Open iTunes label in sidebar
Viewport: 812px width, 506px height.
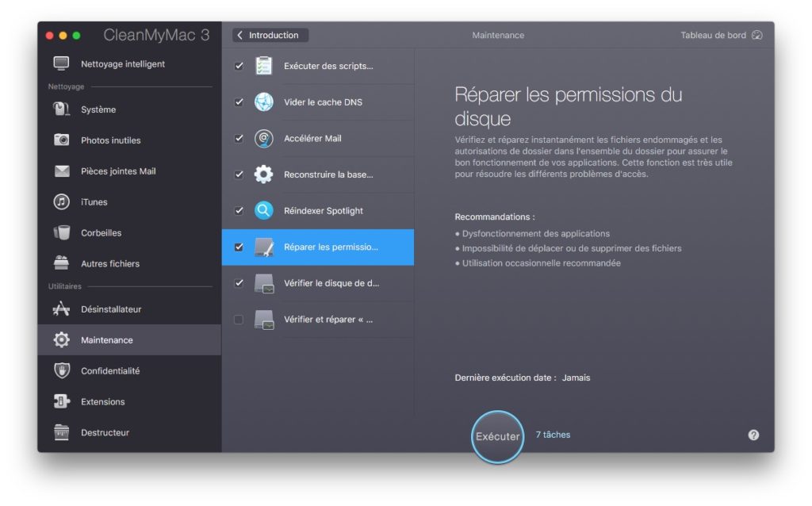click(x=94, y=202)
